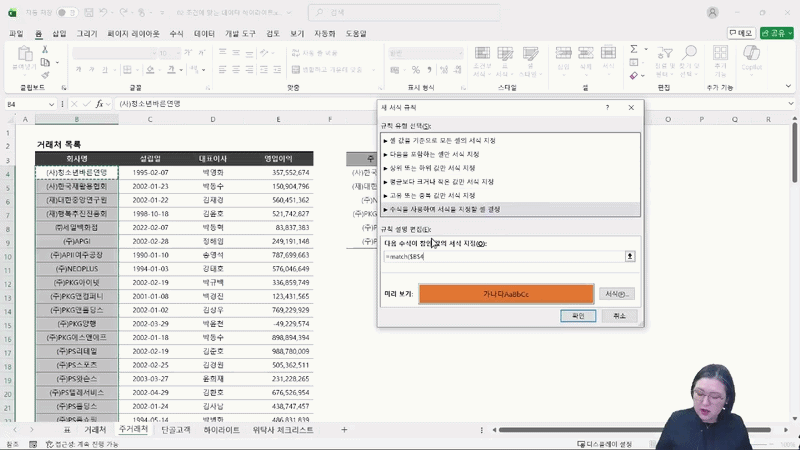
Task: Open Conditional Formatting in the ribbon
Action: pos(482,62)
